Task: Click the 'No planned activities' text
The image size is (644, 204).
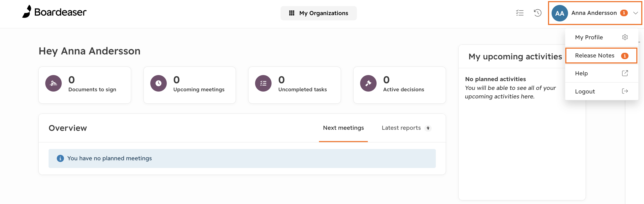Action: click(495, 79)
